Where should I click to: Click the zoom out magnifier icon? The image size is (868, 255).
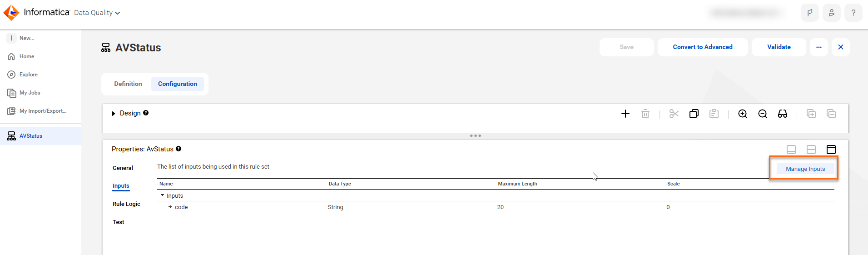point(762,114)
